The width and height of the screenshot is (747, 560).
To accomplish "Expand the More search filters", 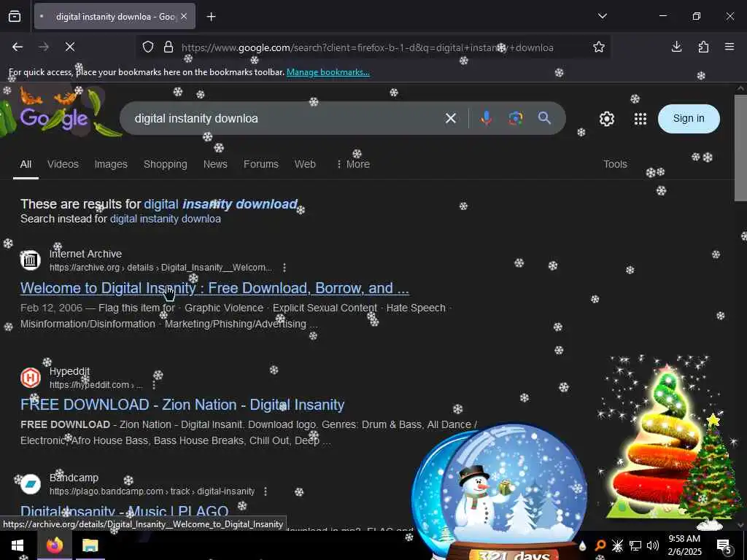I will [x=353, y=164].
